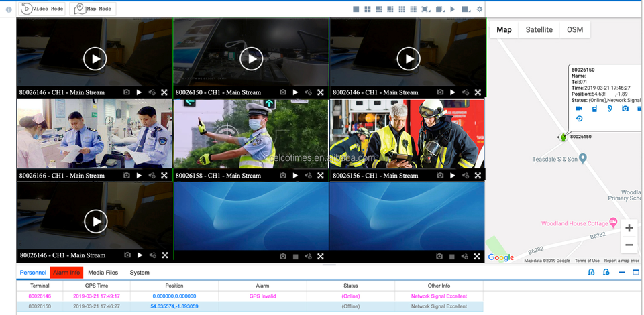644x315 pixels.
Task: Click the ear listen icon in map popup
Action: coord(610,109)
